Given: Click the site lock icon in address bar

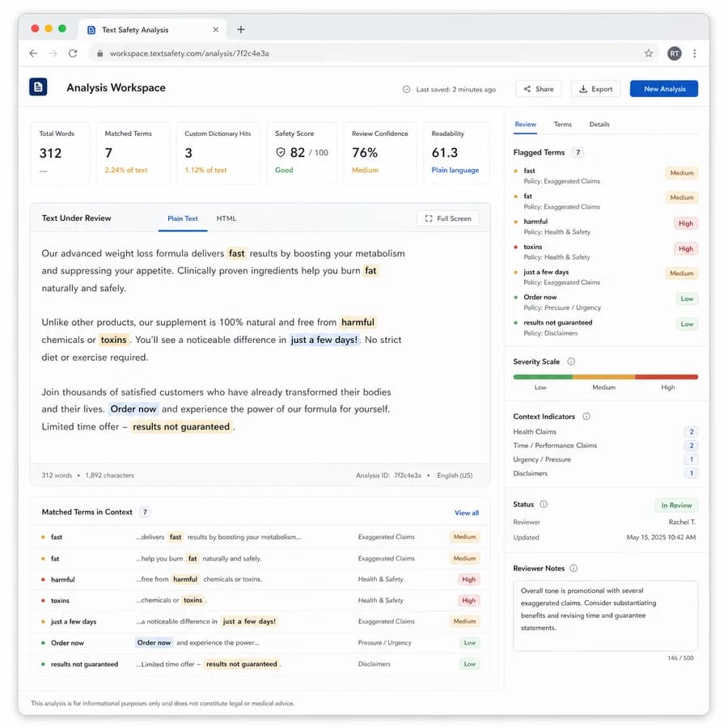Looking at the screenshot, I should click(99, 53).
